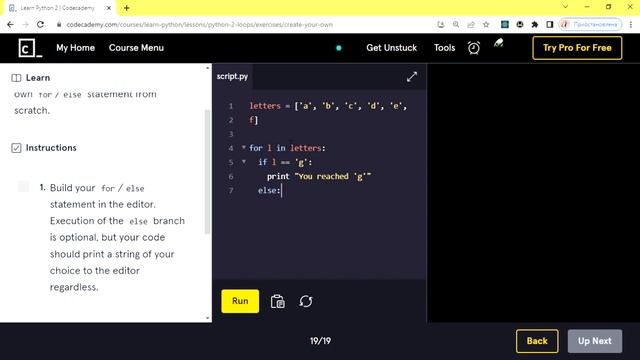Image resolution: width=640 pixels, height=360 pixels.
Task: Click Try Pro For Free button
Action: click(x=577, y=48)
